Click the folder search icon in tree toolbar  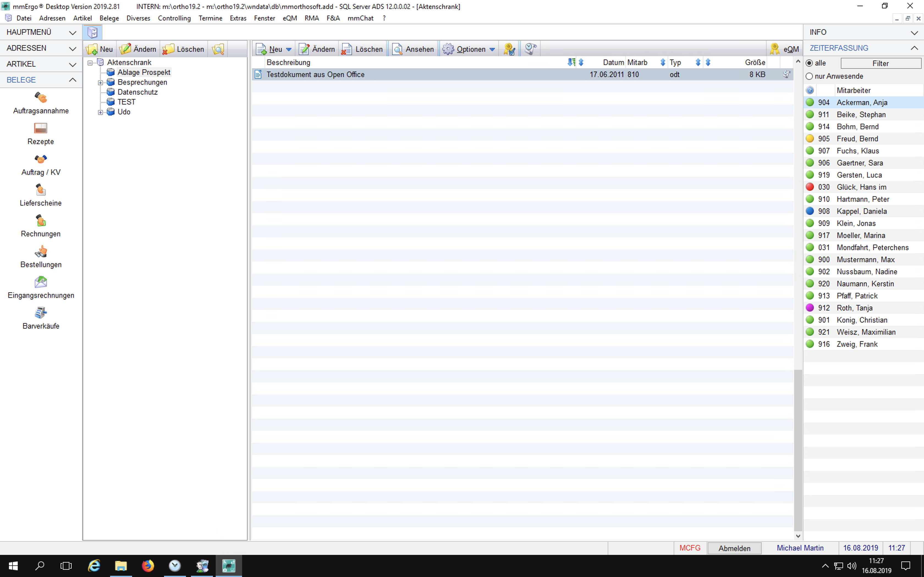[218, 49]
